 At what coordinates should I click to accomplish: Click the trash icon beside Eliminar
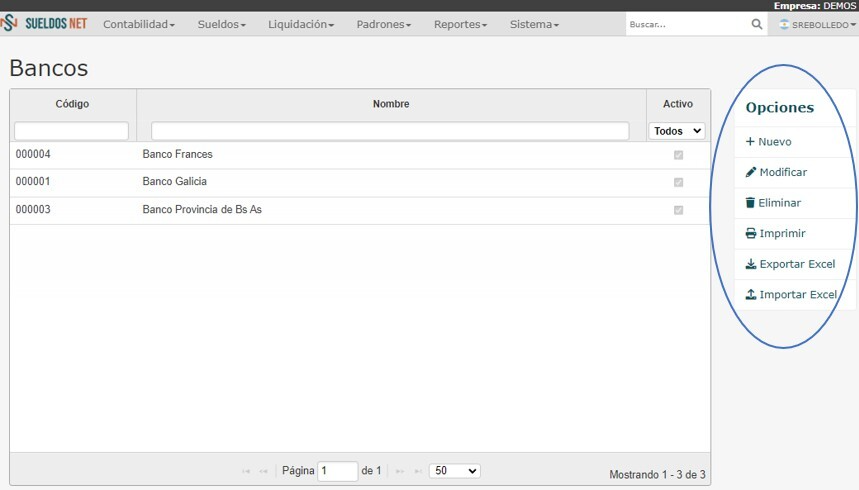750,203
